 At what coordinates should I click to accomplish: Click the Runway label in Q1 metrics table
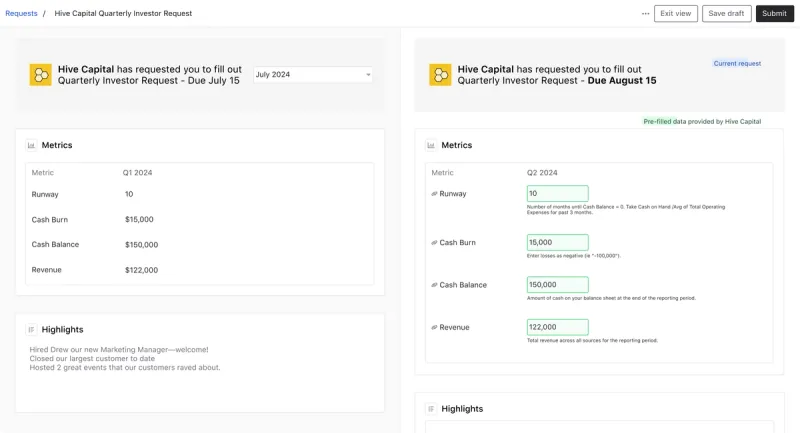45,194
